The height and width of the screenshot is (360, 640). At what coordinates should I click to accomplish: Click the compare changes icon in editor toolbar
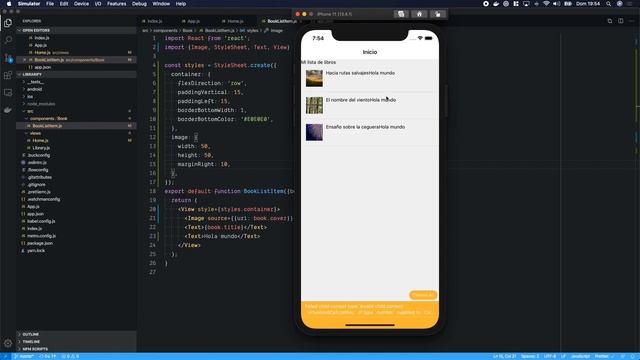pos(610,21)
